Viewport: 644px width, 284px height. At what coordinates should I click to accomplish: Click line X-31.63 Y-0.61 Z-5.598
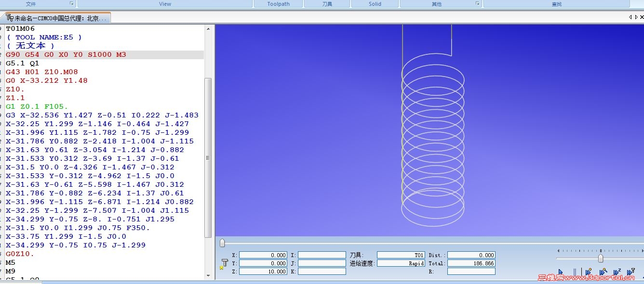pyautogui.click(x=95, y=185)
